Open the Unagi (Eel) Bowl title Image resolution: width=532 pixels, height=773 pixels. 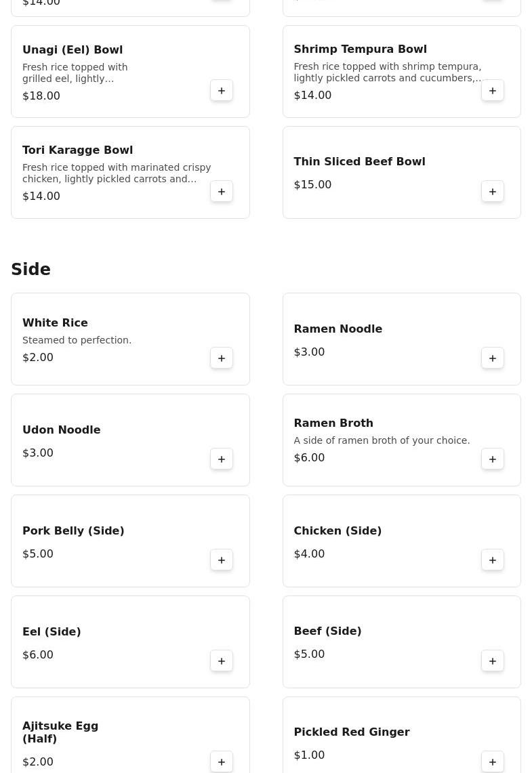[73, 50]
